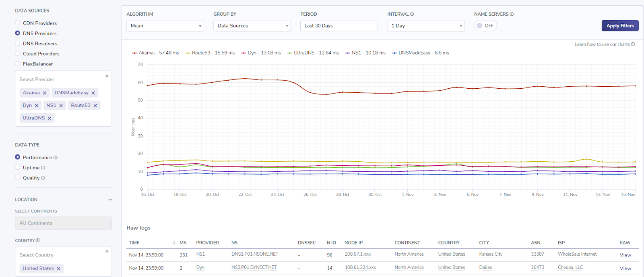Clear all selected providers
The height and width of the screenshot is (277, 644).
tap(107, 76)
